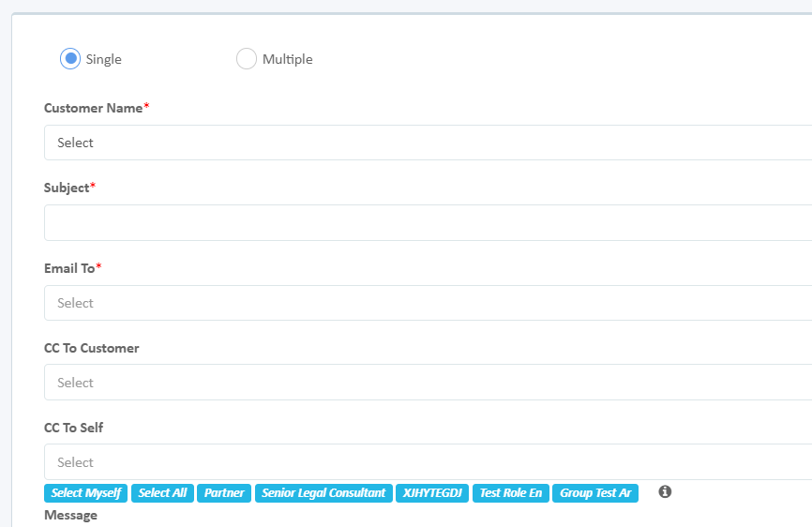Click the Select Myself tag button
The image size is (812, 527).
[x=86, y=493]
